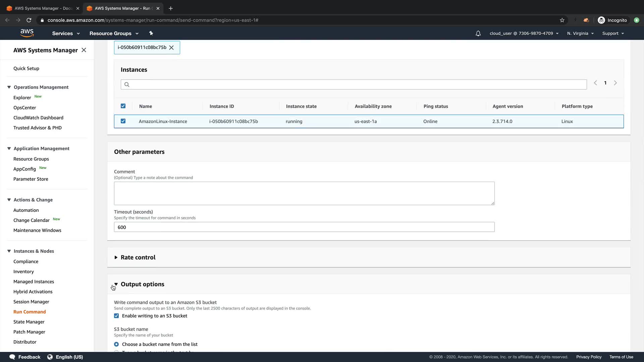Disable writing to an S3 bucket
The height and width of the screenshot is (362, 644).
click(x=116, y=316)
